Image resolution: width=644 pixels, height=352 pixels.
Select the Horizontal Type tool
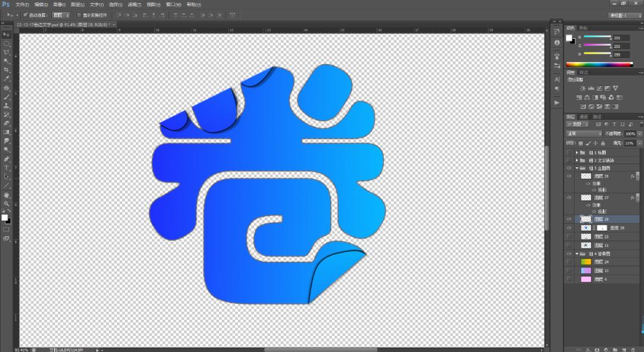pyautogui.click(x=6, y=168)
